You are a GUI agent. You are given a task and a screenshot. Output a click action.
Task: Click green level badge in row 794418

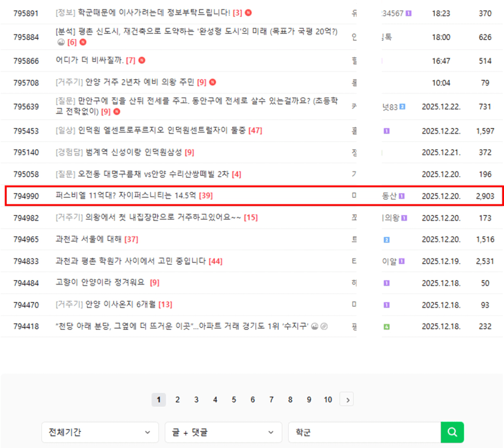[x=387, y=327]
